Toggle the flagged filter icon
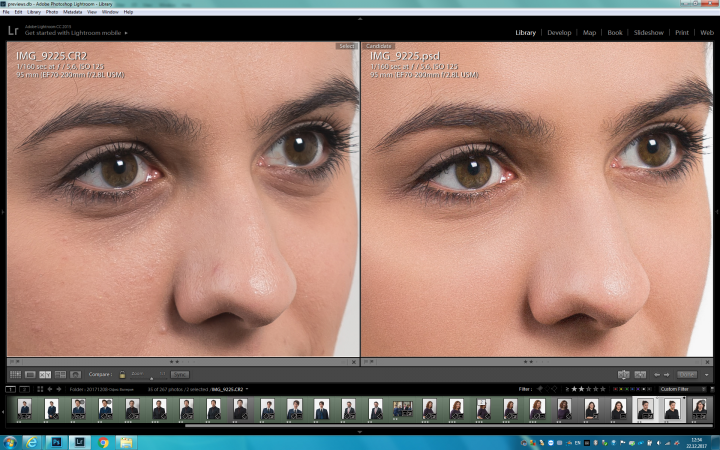This screenshot has height=450, width=720. [x=540, y=389]
